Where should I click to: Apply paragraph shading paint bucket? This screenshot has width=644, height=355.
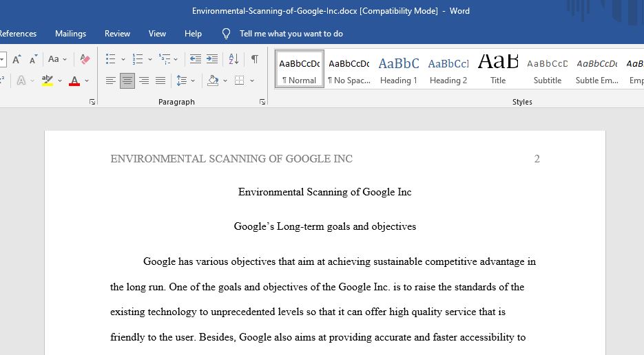(x=213, y=80)
